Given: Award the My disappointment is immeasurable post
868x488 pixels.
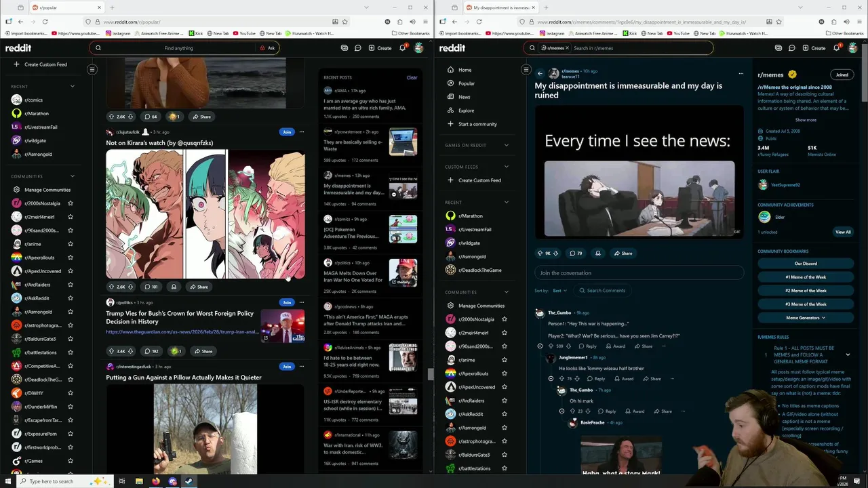Looking at the screenshot, I should tap(597, 253).
